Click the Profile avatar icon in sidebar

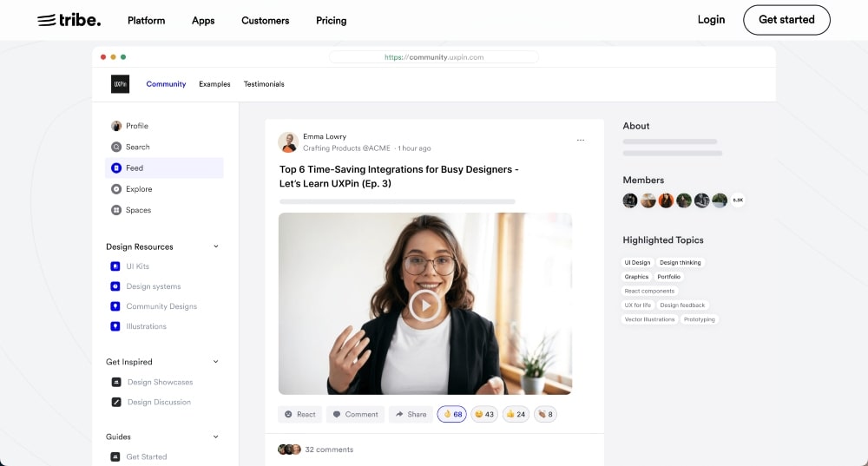pyautogui.click(x=116, y=126)
